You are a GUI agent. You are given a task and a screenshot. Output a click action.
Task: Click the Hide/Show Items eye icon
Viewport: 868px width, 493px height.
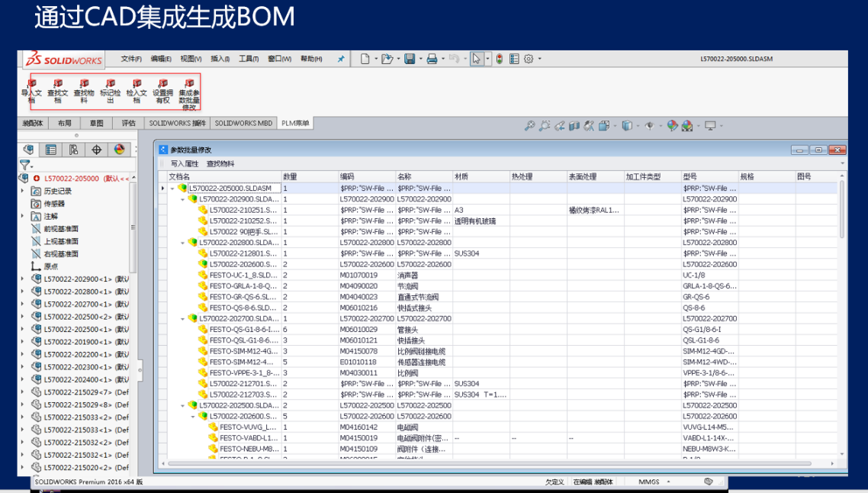point(649,126)
